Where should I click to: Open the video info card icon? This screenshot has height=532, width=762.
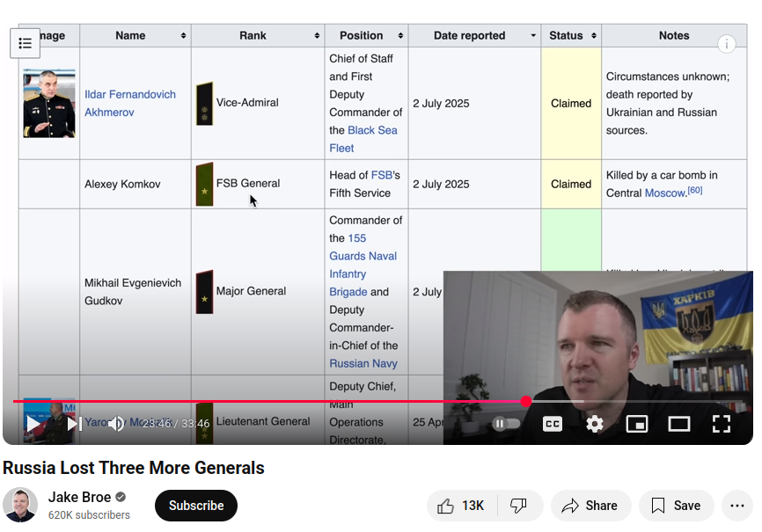726,45
